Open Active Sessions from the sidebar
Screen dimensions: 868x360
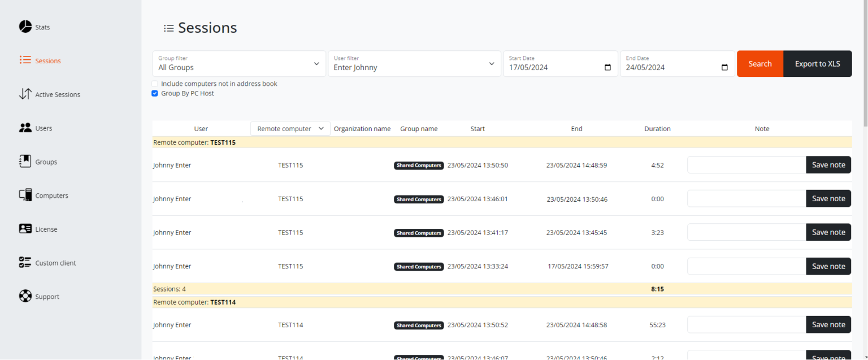pyautogui.click(x=25, y=94)
